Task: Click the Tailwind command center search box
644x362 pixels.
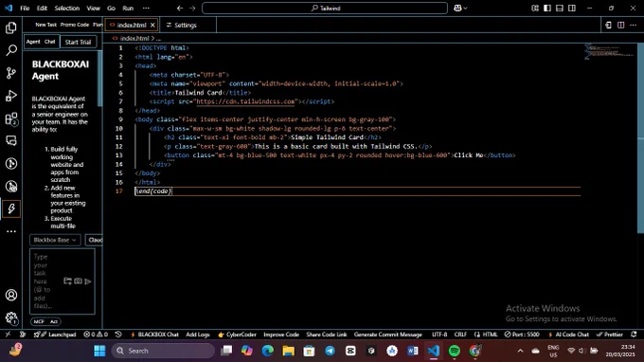Action: (325, 9)
